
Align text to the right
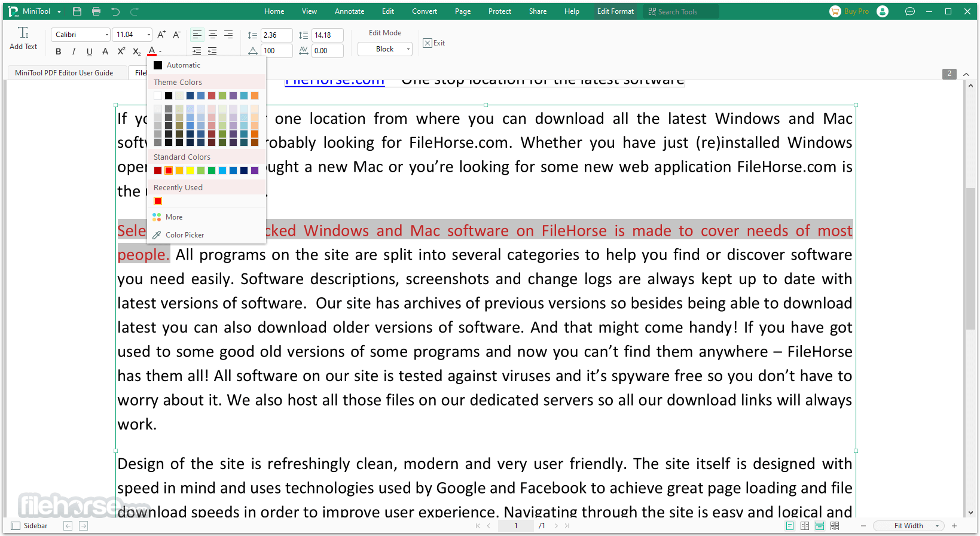pos(228,35)
